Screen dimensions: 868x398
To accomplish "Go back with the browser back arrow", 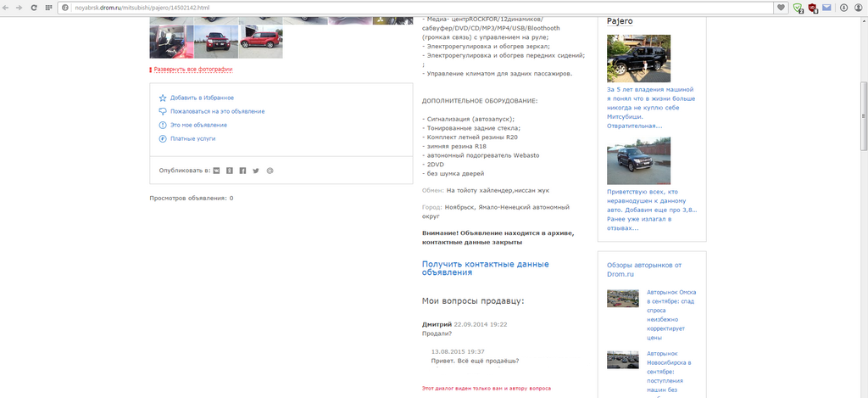I will point(7,8).
